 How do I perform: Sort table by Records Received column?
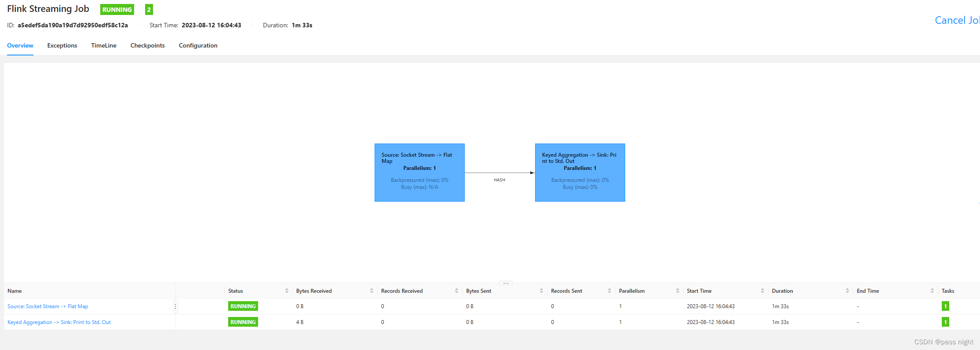[x=456, y=291]
